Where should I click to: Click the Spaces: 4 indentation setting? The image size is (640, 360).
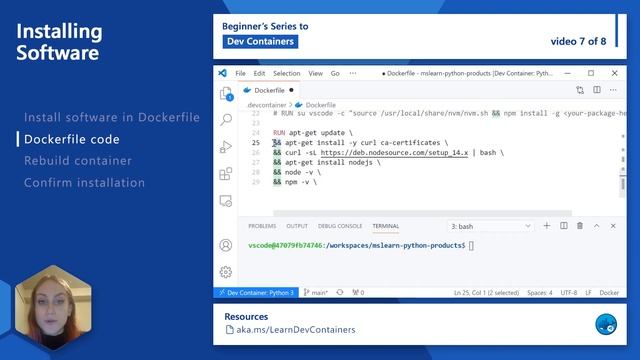click(x=540, y=293)
